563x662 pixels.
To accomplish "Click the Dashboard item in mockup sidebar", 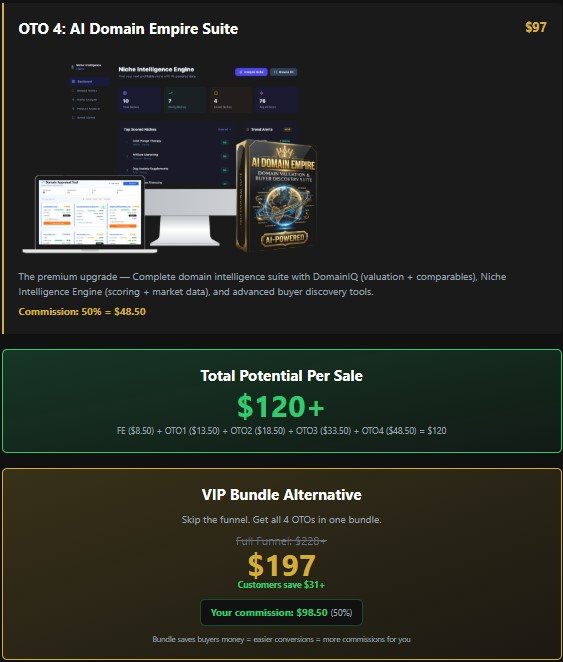I will tap(89, 81).
